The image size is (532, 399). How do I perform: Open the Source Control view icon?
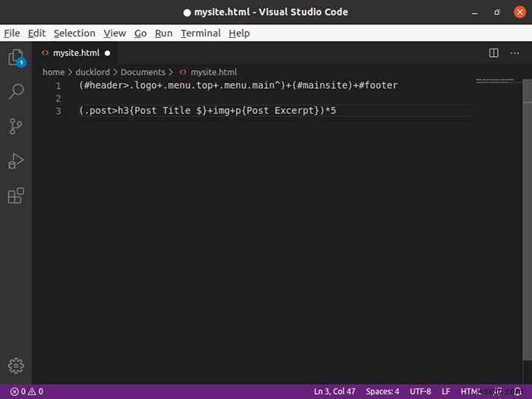(16, 126)
